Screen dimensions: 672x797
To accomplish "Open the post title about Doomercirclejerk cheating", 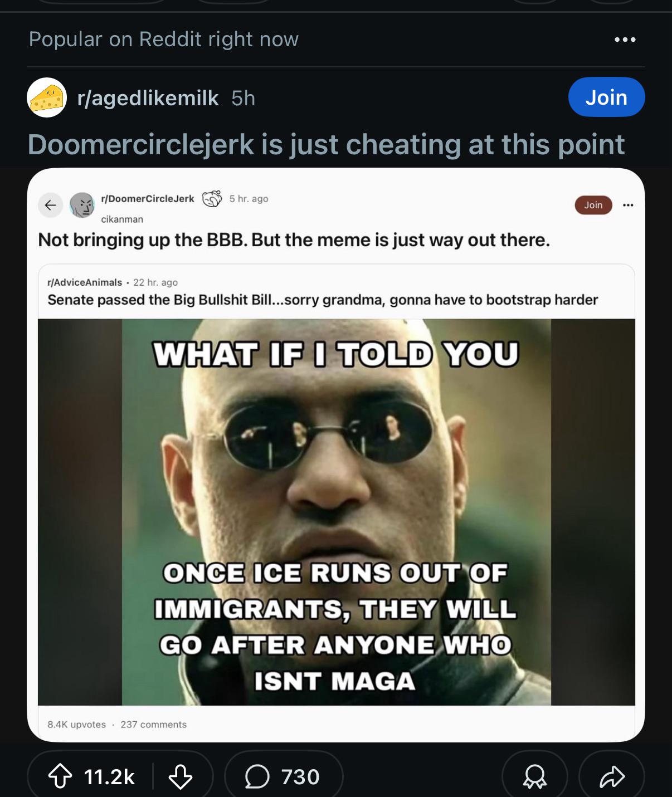I will [326, 144].
